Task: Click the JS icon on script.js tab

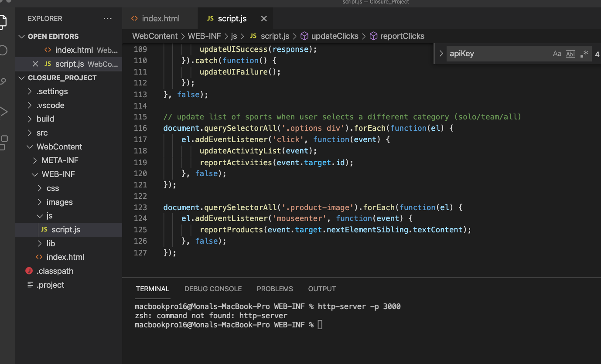Action: (210, 19)
